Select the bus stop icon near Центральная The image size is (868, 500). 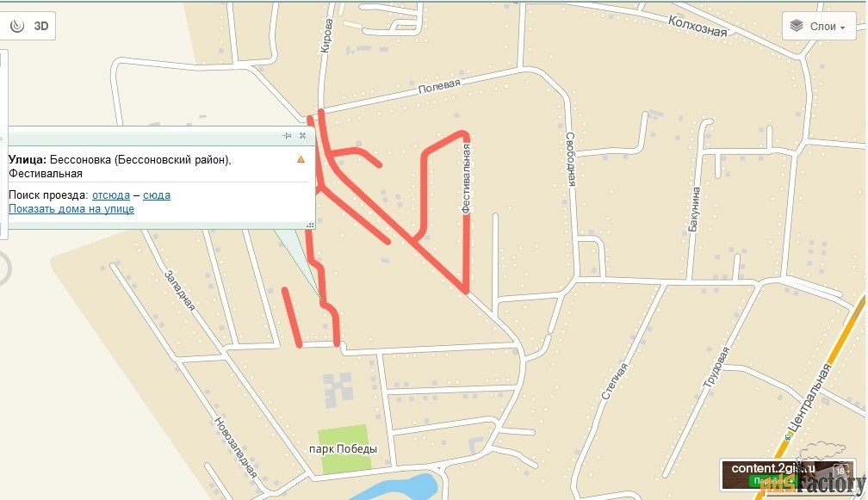coord(788,437)
